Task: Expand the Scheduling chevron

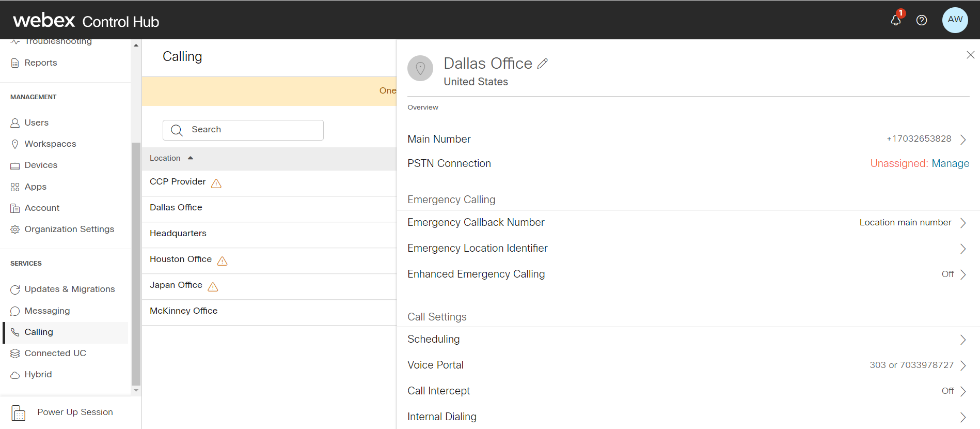Action: click(x=963, y=340)
